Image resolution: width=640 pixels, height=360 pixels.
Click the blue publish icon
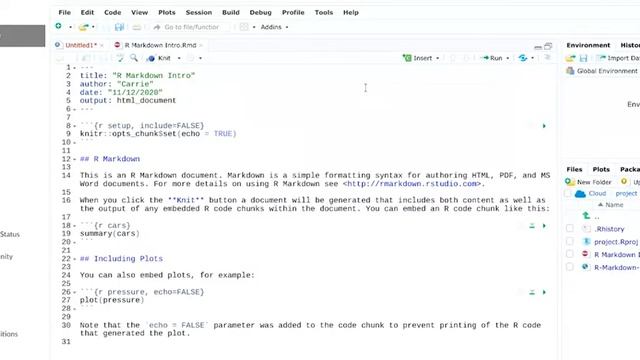(523, 58)
